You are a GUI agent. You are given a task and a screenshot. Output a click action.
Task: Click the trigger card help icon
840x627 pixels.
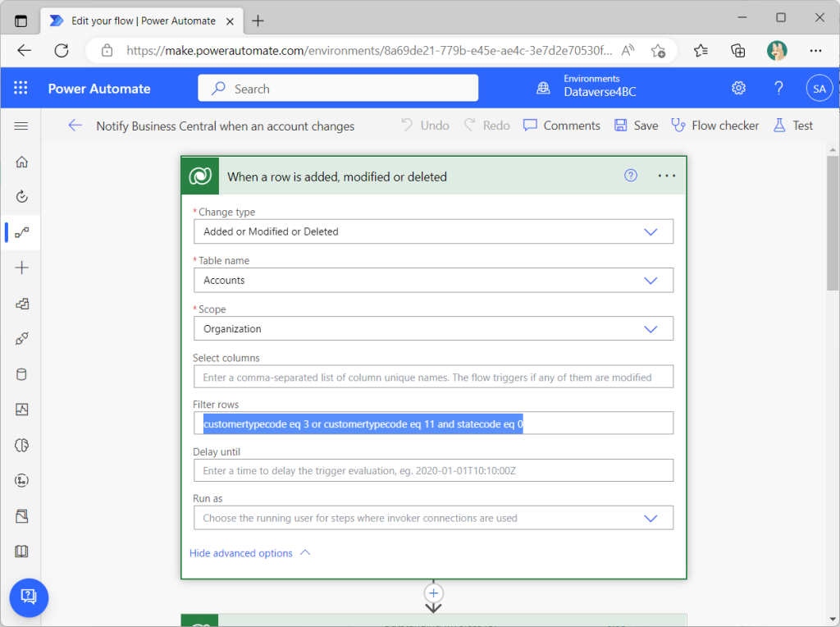pyautogui.click(x=631, y=176)
